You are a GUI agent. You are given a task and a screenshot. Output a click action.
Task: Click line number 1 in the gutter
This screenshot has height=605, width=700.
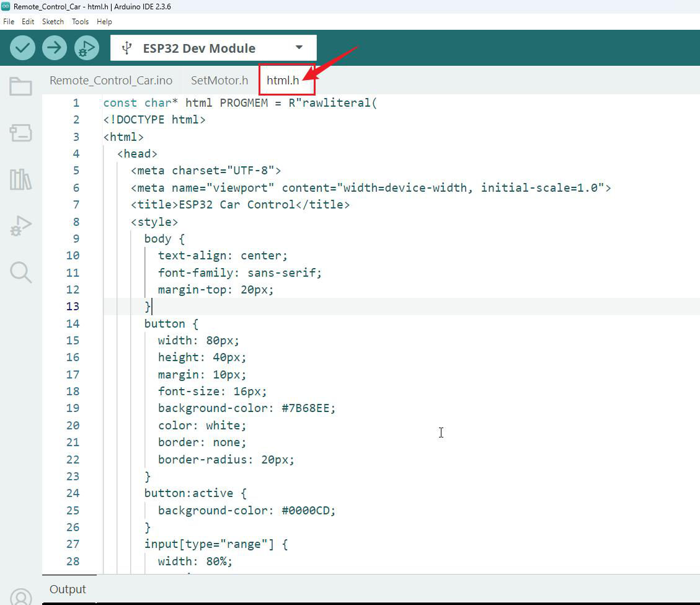(76, 103)
